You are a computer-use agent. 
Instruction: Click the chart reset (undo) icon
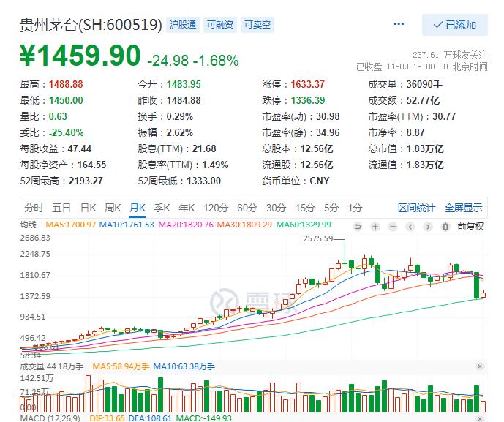358,227
